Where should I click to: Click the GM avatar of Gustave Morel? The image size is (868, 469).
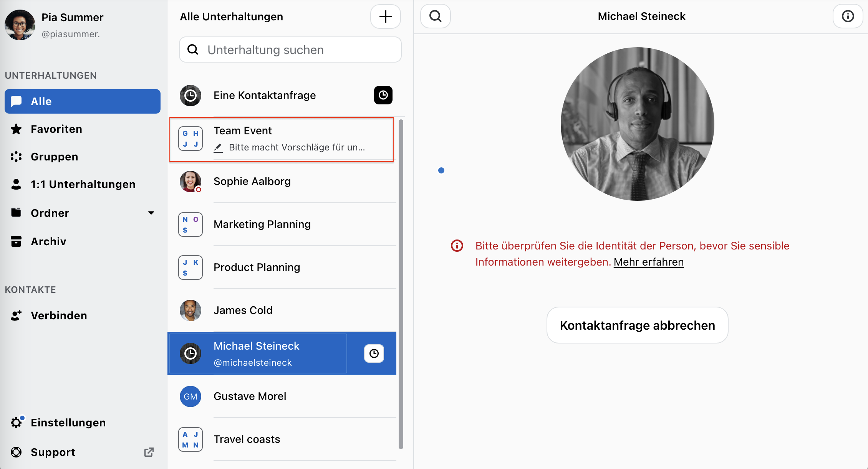tap(190, 396)
